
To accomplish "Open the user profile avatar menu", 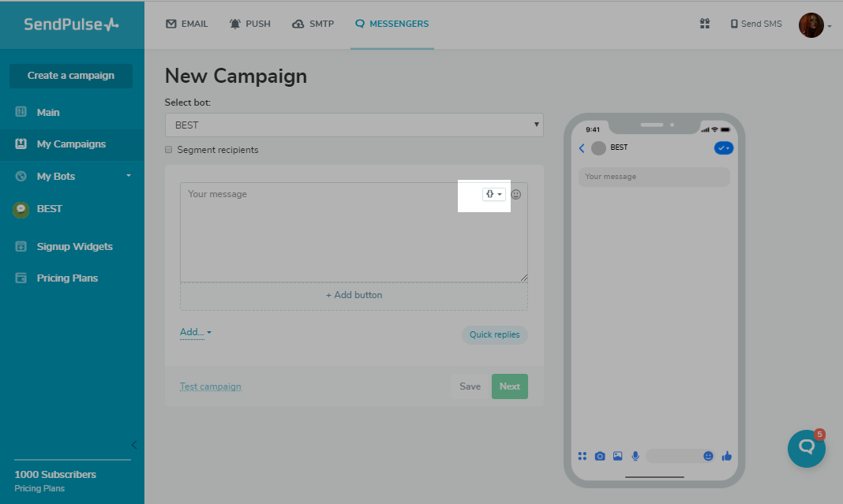I will (812, 24).
